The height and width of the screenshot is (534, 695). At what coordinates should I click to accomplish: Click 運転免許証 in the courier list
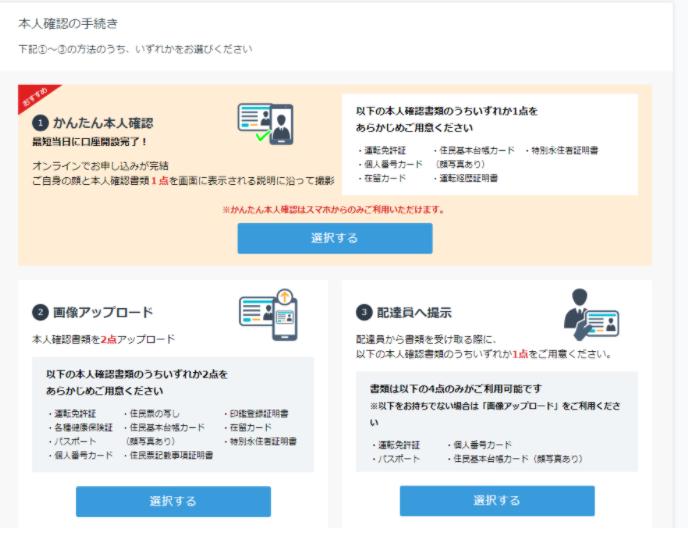pos(398,445)
